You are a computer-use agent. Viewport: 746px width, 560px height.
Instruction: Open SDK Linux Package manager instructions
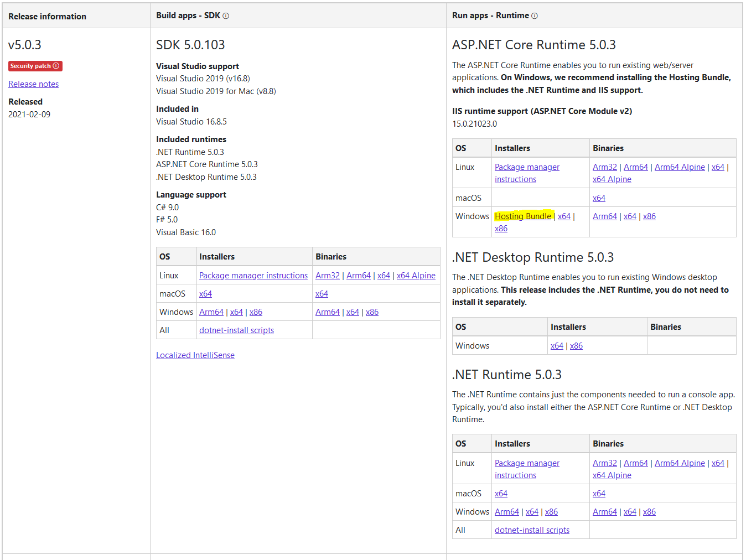point(253,276)
